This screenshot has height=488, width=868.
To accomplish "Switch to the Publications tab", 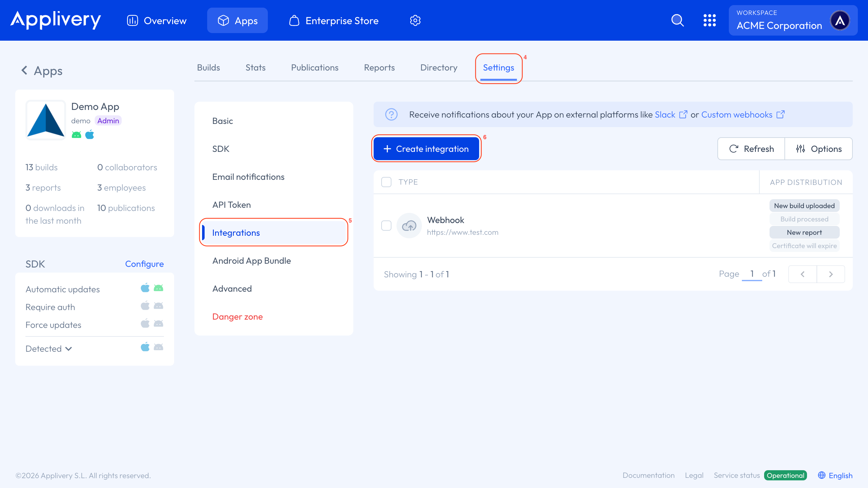I will coord(315,67).
